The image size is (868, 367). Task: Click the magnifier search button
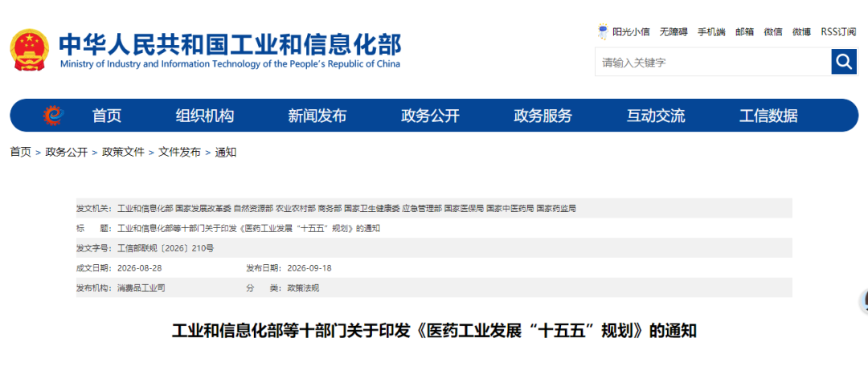pos(844,62)
